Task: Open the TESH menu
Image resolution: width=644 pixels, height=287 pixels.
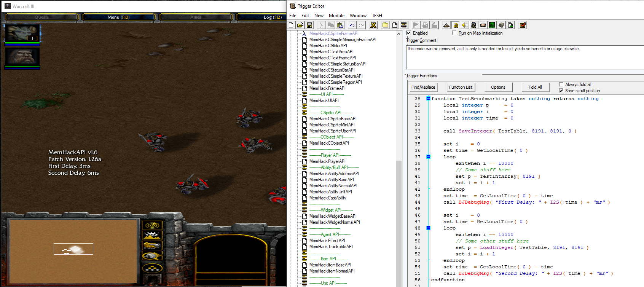Action: (377, 16)
